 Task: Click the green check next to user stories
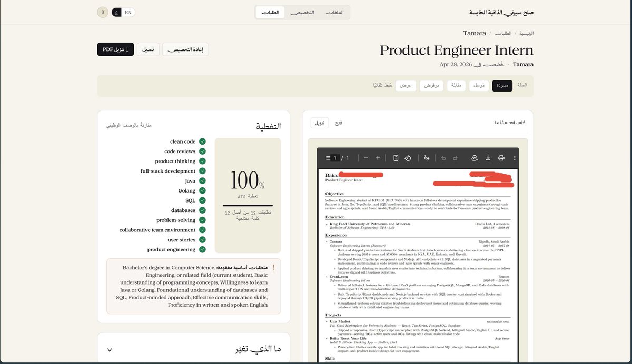click(202, 240)
